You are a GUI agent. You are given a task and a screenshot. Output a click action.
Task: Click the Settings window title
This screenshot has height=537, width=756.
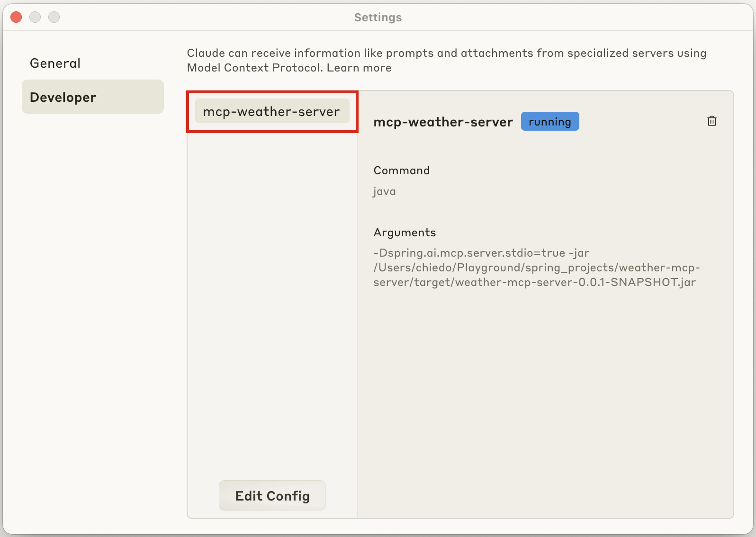pyautogui.click(x=378, y=18)
